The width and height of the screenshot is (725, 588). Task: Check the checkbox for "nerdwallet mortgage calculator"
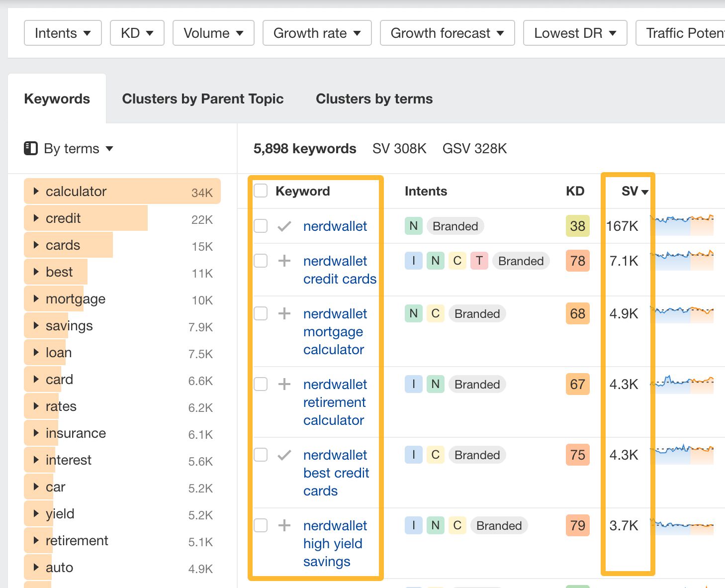[x=260, y=313]
